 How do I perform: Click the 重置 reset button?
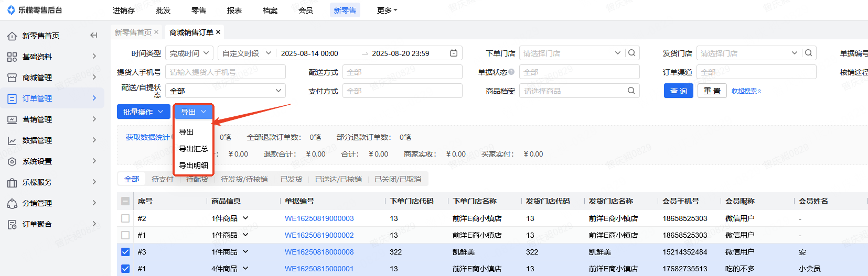[x=712, y=91]
